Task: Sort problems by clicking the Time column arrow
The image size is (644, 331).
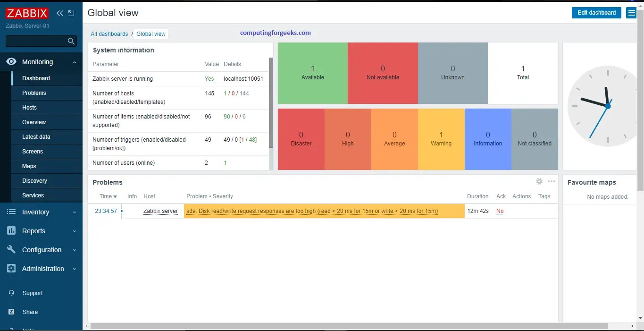Action: [115, 196]
